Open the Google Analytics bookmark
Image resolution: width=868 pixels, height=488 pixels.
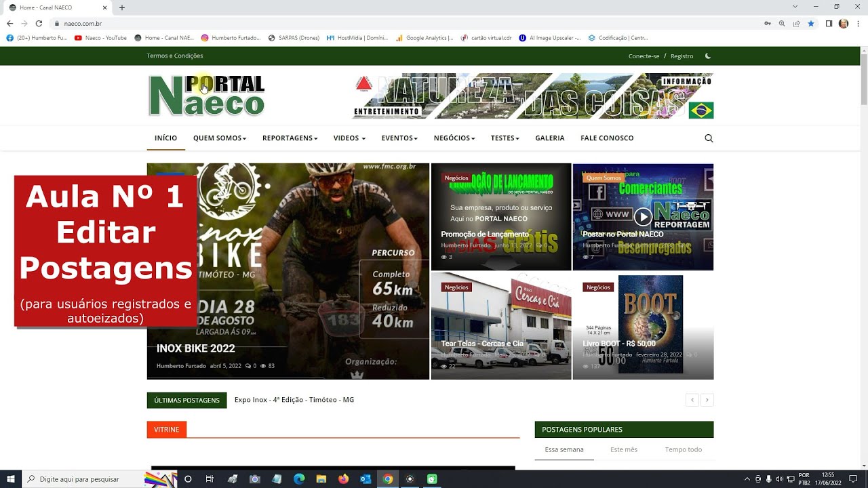(425, 38)
